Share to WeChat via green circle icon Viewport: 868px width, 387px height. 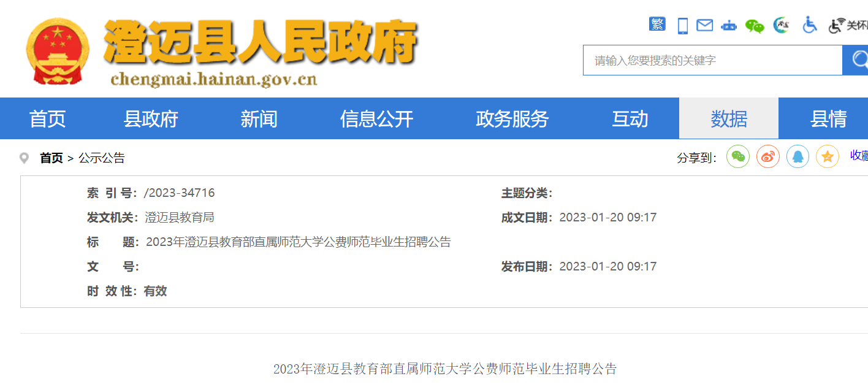tap(738, 157)
